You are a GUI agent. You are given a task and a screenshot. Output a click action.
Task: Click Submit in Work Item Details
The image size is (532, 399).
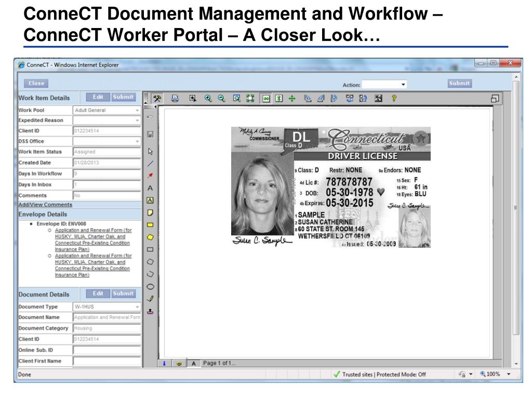pos(123,97)
